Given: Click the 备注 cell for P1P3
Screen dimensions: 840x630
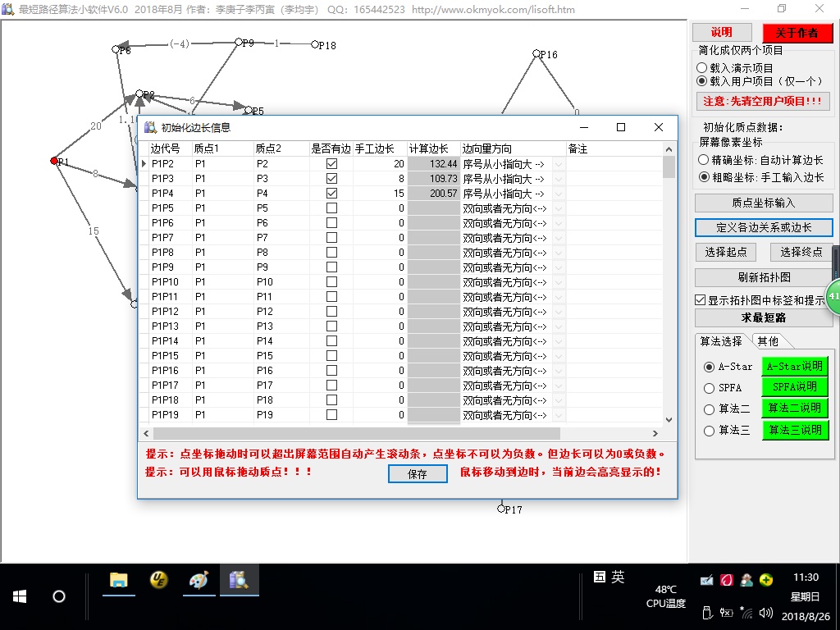Looking at the screenshot, I should click(614, 178).
